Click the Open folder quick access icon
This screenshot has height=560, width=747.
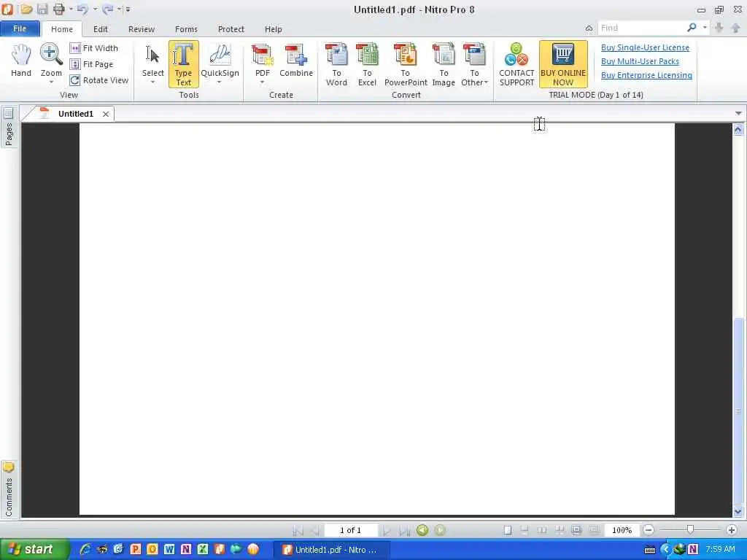(27, 9)
